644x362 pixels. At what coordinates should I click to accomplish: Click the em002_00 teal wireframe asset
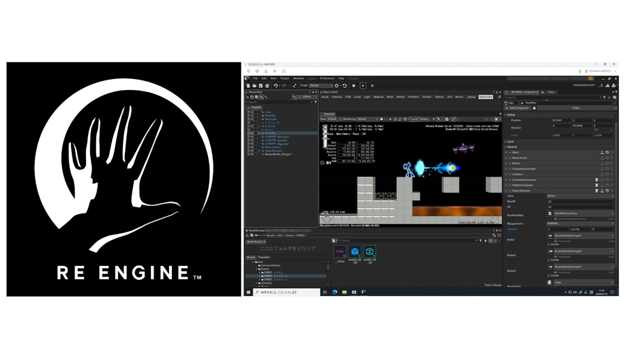tap(370, 252)
